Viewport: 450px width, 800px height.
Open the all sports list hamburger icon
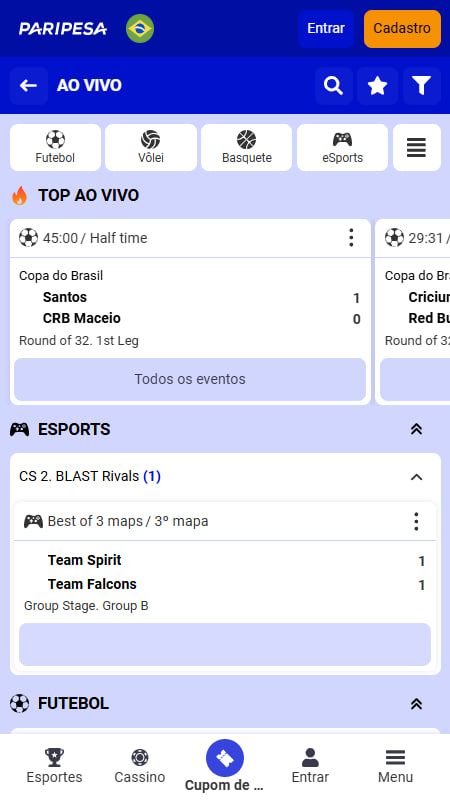(417, 147)
